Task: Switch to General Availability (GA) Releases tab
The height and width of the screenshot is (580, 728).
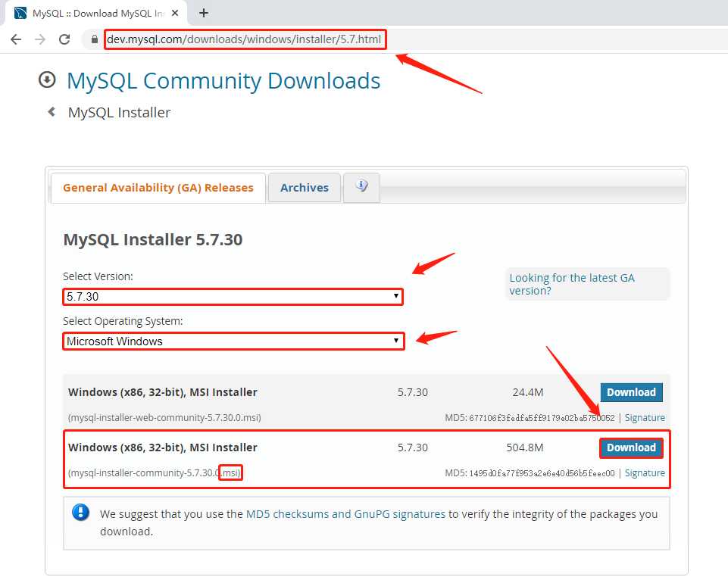Action: 158,188
